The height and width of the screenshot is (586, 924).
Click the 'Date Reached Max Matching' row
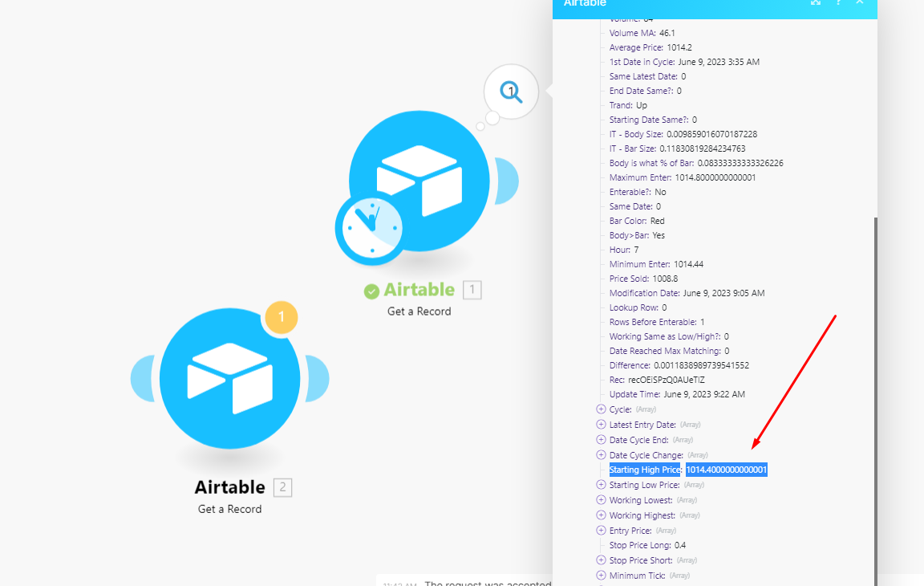(670, 351)
